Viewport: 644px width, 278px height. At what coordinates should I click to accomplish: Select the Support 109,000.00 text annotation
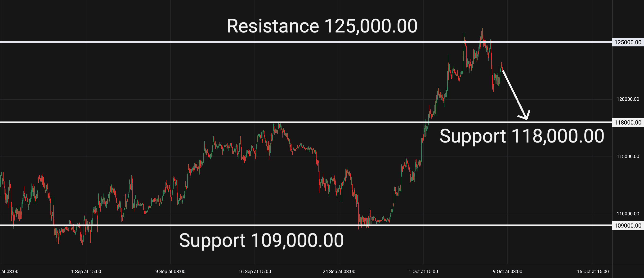pos(261,241)
